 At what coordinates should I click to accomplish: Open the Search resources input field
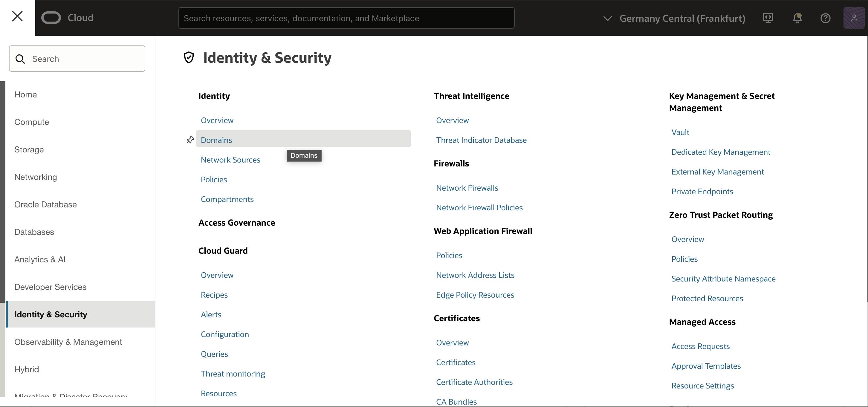click(346, 18)
